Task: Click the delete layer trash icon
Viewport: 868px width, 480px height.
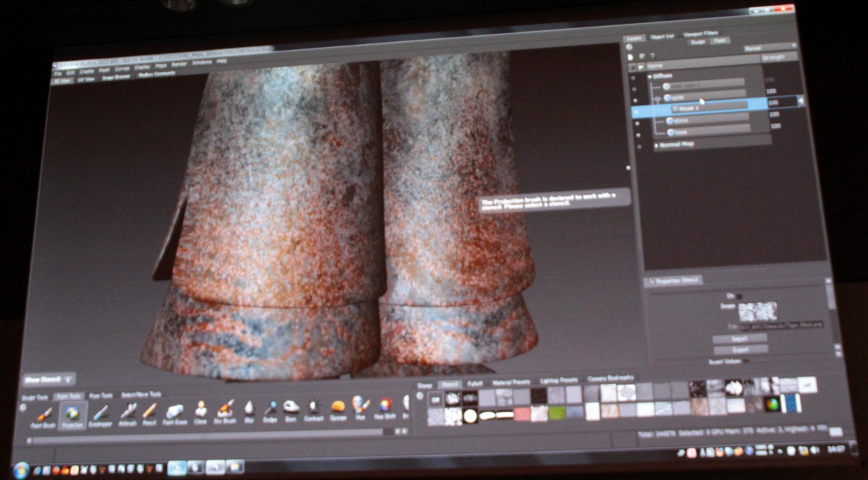Action: click(652, 56)
